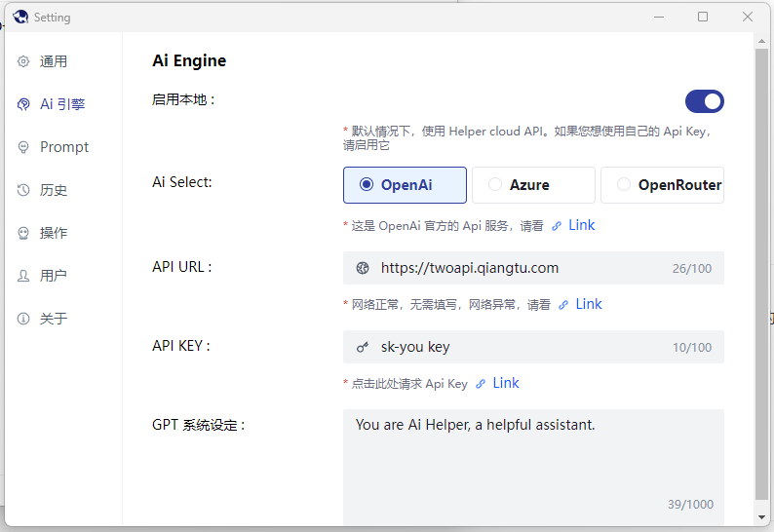The width and height of the screenshot is (774, 532).
Task: Click the lightbulb icon beside Prompt
Action: pyautogui.click(x=23, y=147)
